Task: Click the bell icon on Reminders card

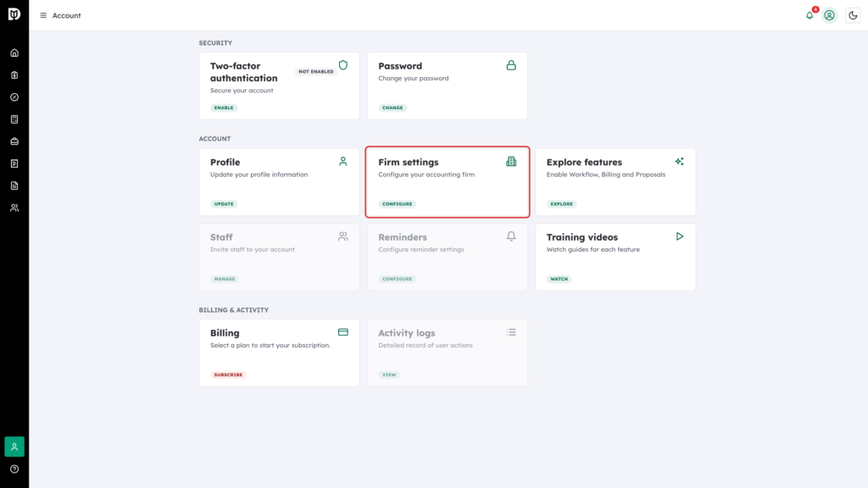Action: (x=511, y=236)
